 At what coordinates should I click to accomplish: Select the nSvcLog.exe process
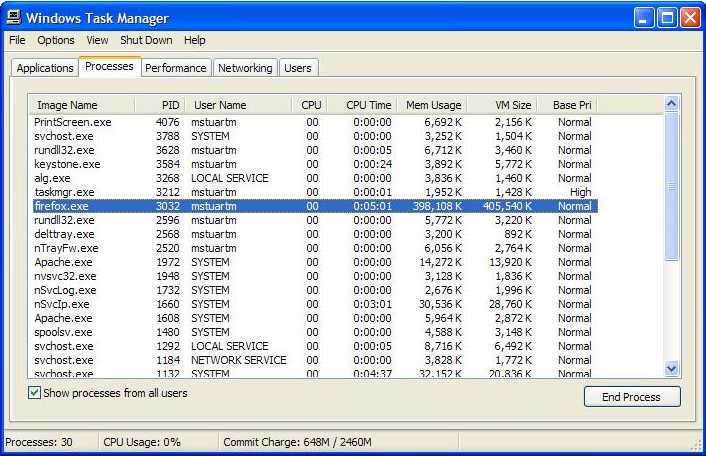coord(315,289)
